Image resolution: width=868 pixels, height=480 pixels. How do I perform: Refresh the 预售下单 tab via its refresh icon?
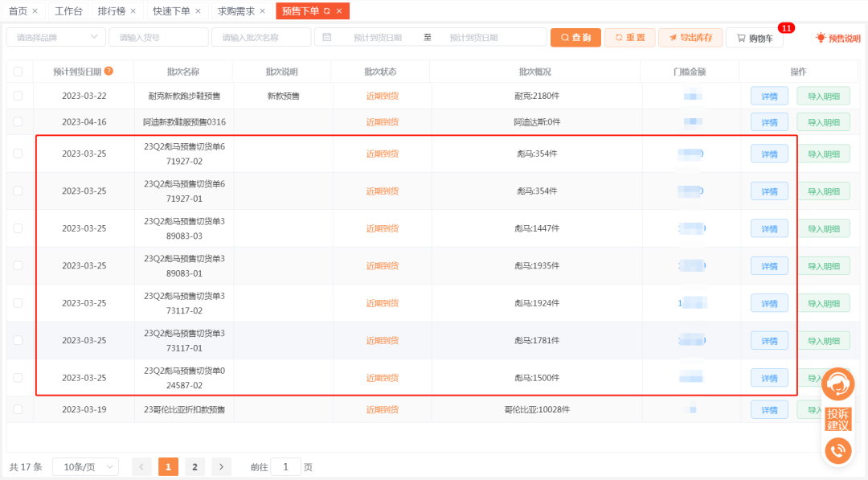[327, 10]
